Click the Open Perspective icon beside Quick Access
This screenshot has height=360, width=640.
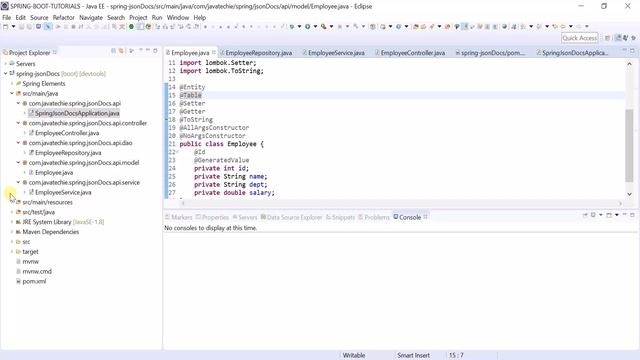pyautogui.click(x=607, y=38)
